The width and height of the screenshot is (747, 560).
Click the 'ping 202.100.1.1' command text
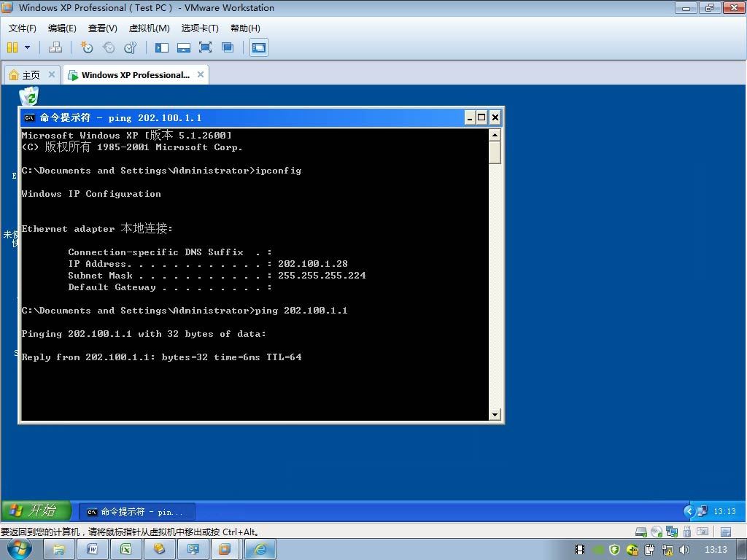click(301, 311)
